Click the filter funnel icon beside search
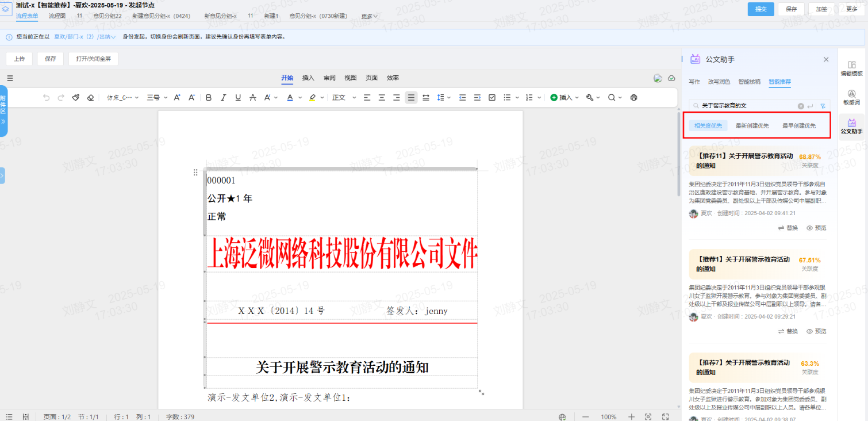Viewport: 868px width, 421px height. [823, 106]
